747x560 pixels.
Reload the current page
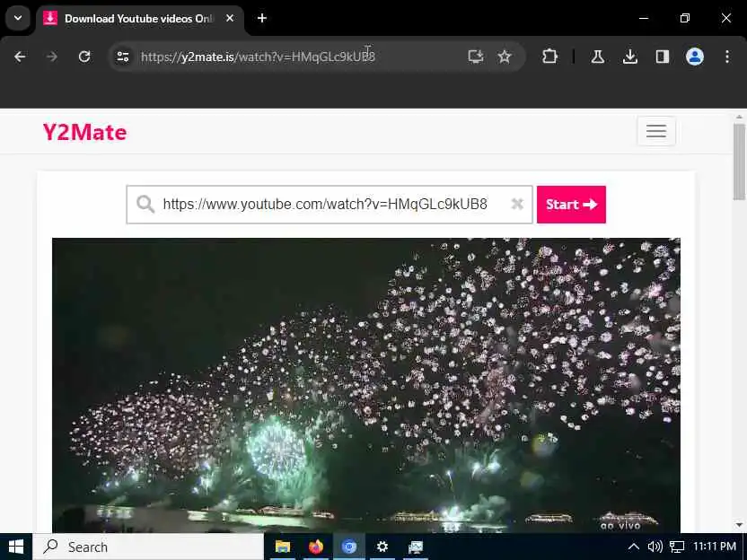tap(84, 57)
